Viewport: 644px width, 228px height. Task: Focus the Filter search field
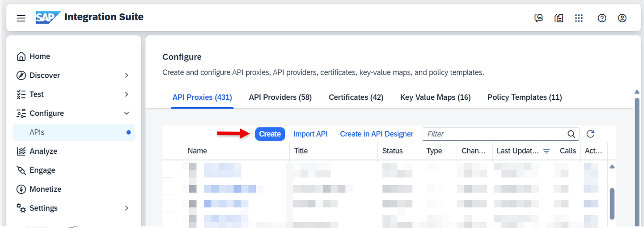tap(501, 134)
